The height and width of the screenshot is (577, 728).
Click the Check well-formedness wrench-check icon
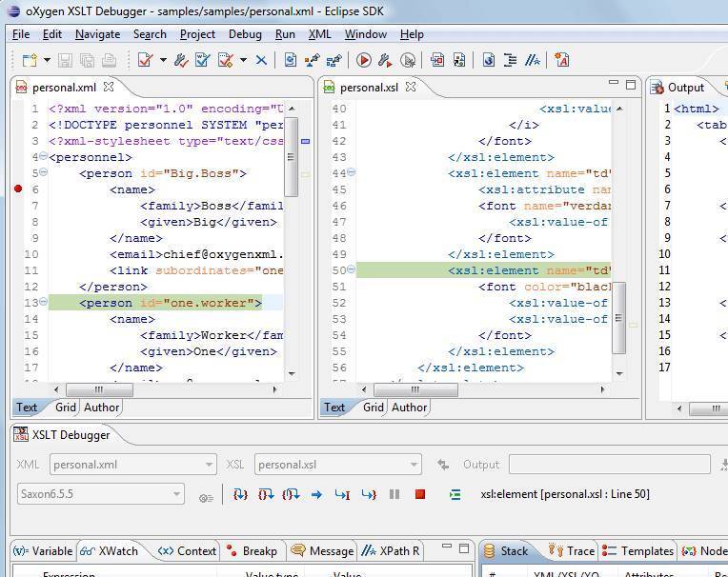[181, 60]
